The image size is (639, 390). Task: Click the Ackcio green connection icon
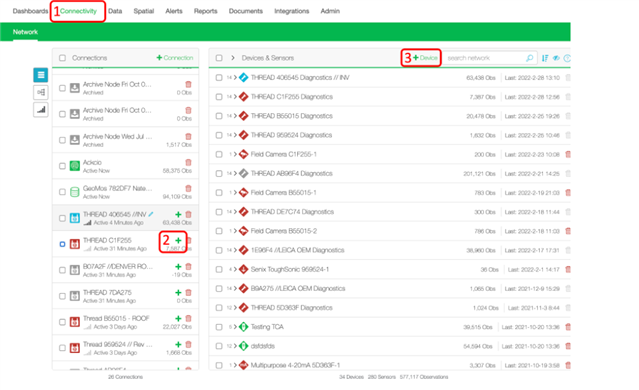coord(75,166)
